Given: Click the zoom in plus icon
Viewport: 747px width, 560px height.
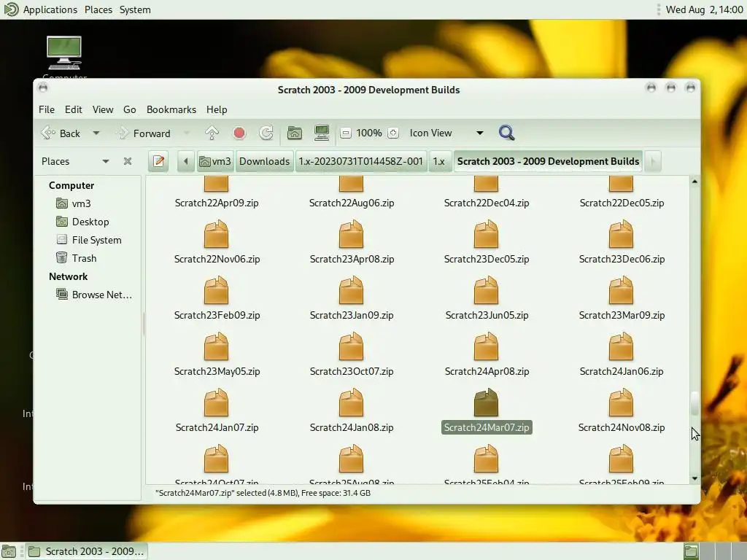Looking at the screenshot, I should 393,133.
